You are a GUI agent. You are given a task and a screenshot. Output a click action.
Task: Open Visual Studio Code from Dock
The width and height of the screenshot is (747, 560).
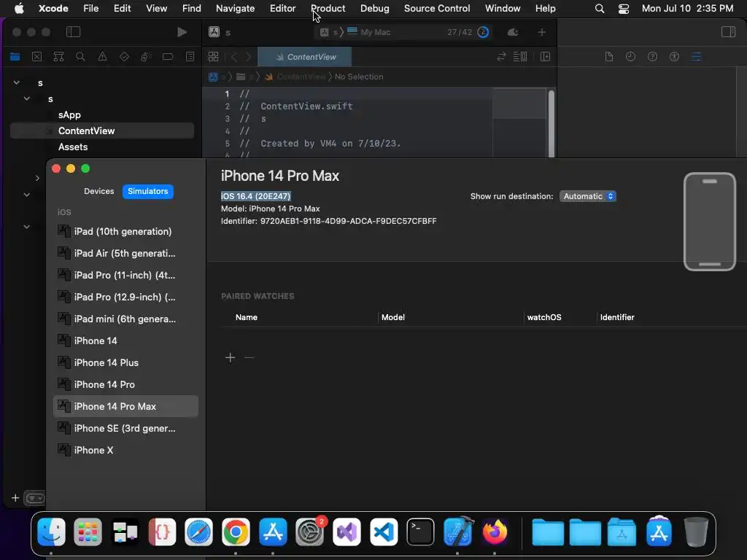click(384, 532)
